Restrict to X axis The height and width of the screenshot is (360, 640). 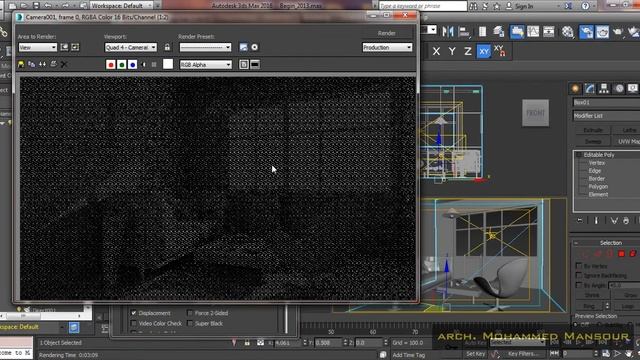click(x=436, y=51)
